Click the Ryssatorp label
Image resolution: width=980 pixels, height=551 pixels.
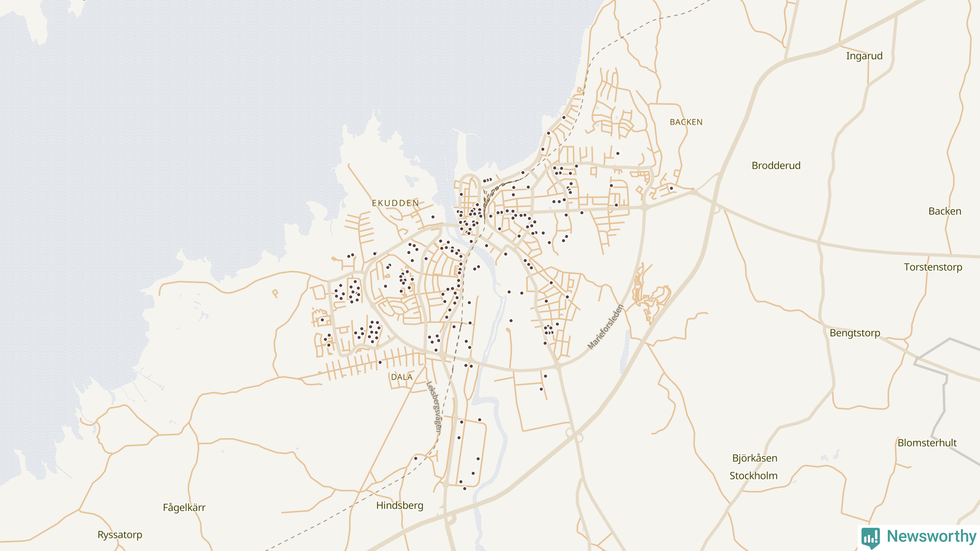pyautogui.click(x=120, y=535)
